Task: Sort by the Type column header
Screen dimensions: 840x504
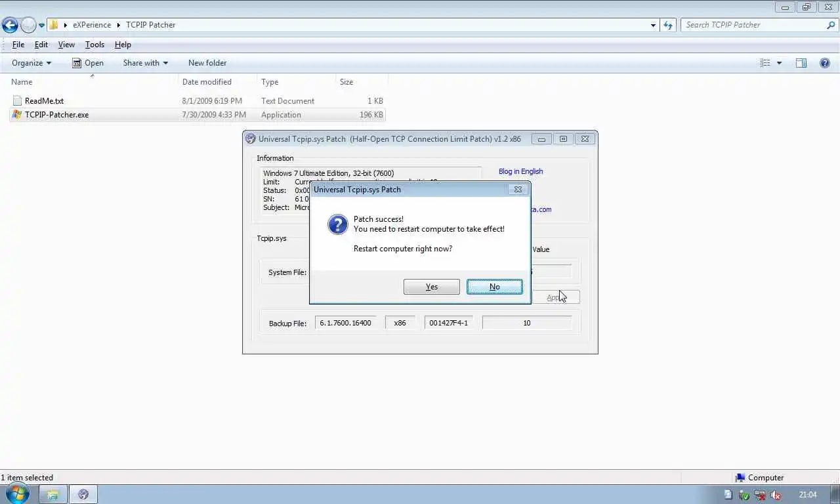Action: click(296, 82)
